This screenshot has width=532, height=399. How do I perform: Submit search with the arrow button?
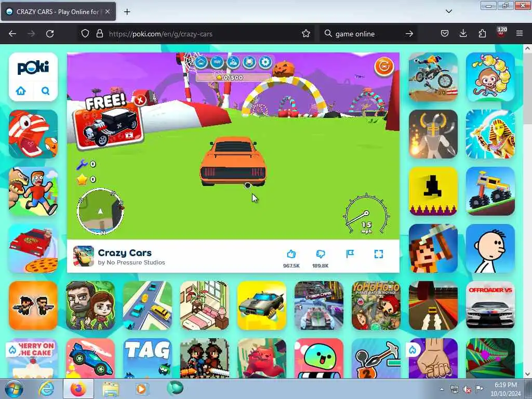point(409,34)
